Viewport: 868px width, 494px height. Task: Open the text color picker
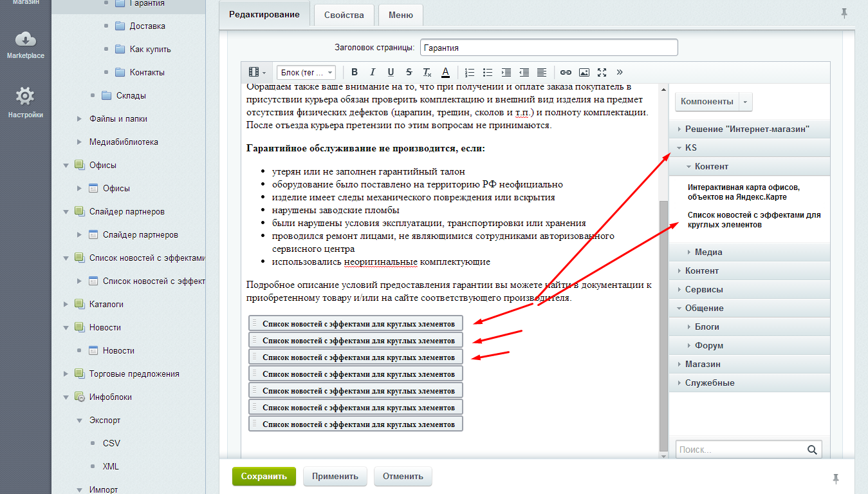(x=445, y=72)
